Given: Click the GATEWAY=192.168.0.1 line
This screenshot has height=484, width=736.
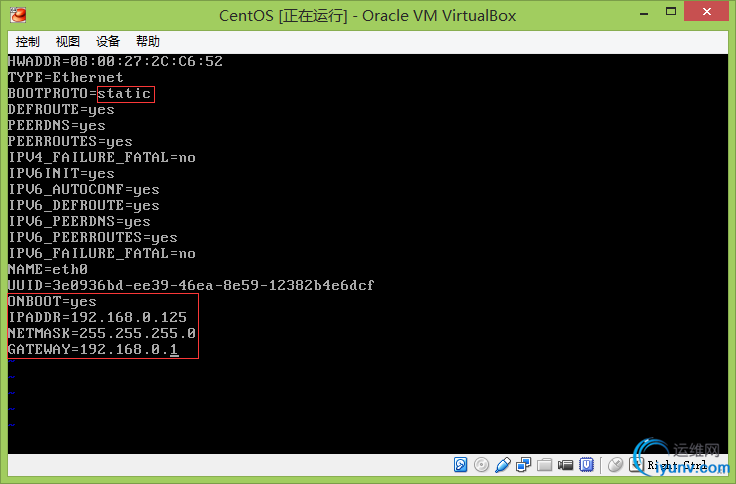Looking at the screenshot, I should (93, 349).
